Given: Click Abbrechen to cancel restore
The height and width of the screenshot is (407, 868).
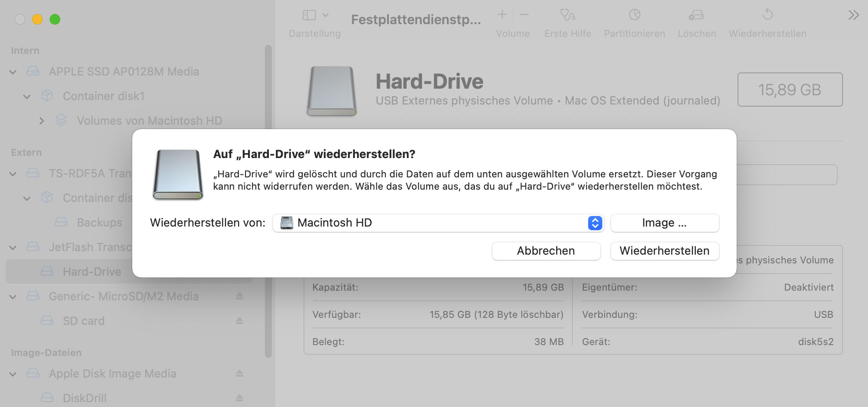Looking at the screenshot, I should pyautogui.click(x=546, y=251).
